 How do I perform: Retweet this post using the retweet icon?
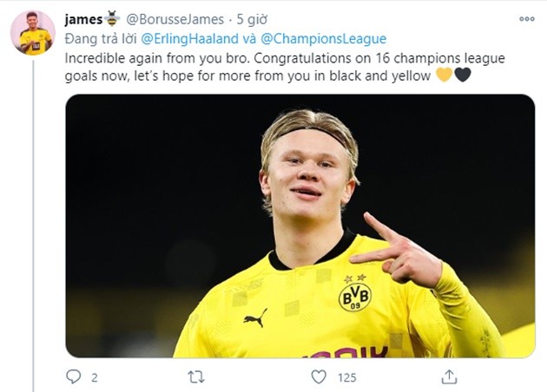click(x=196, y=377)
